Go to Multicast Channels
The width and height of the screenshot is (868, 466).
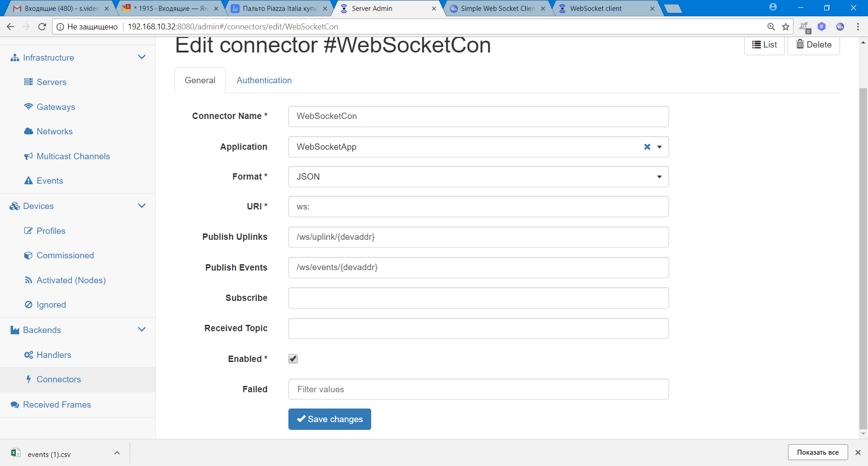coord(73,156)
